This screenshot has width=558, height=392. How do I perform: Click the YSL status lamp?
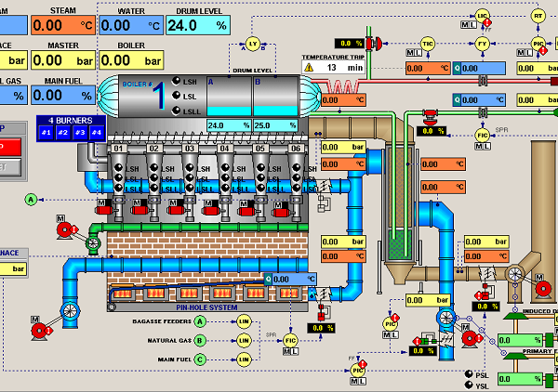(469, 385)
